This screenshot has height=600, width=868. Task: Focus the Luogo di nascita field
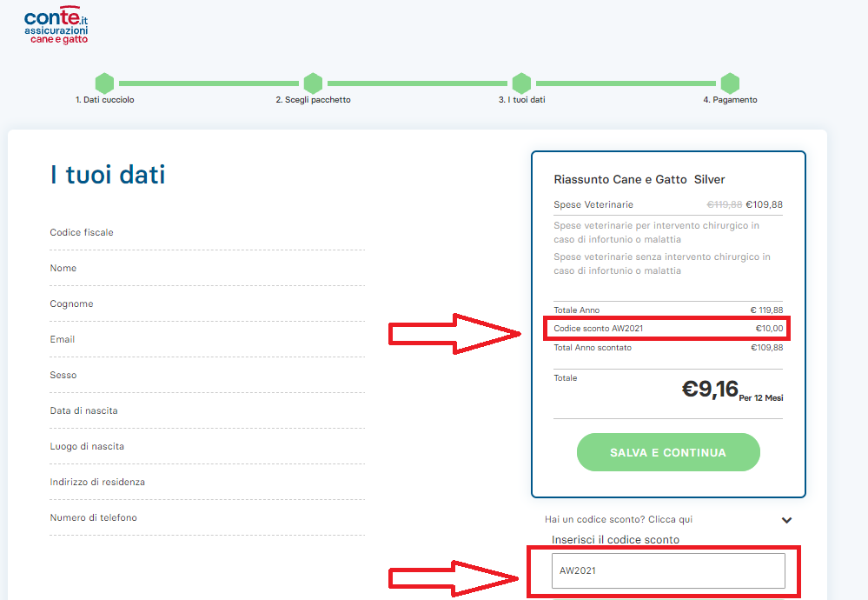click(x=207, y=447)
